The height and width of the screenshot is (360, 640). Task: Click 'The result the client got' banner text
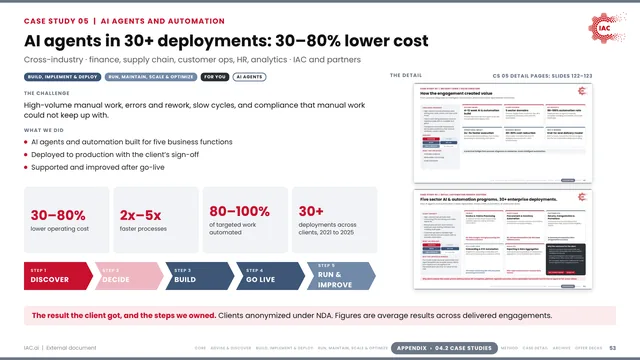[124, 316]
